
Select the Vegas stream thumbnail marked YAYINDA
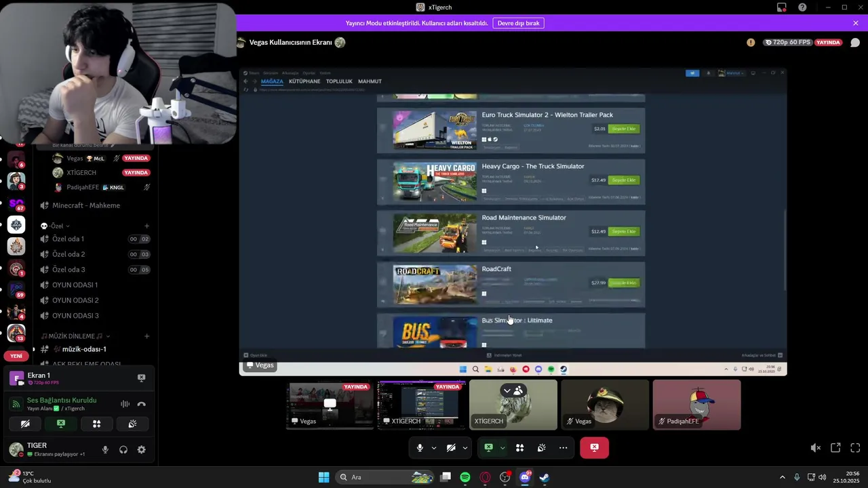330,405
